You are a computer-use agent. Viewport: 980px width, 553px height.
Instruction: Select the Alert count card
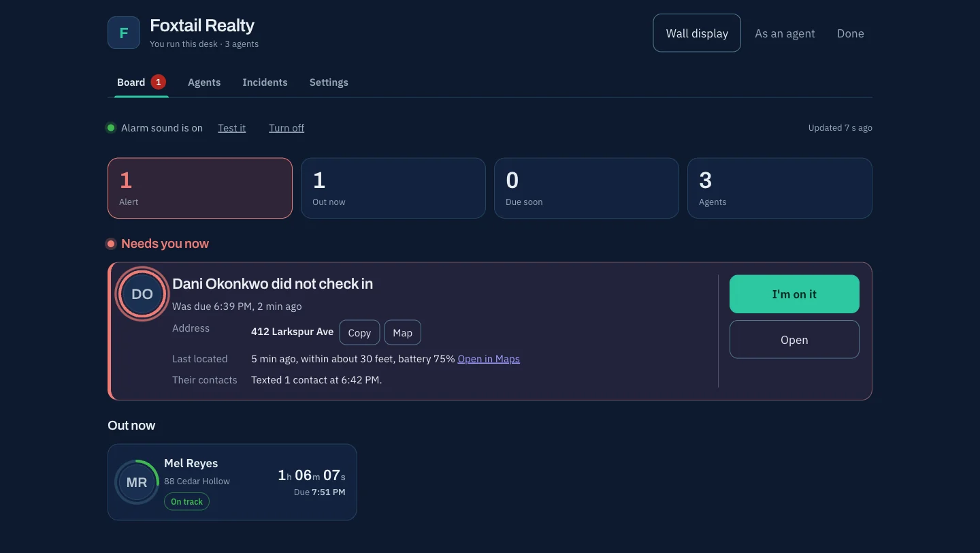tap(200, 188)
